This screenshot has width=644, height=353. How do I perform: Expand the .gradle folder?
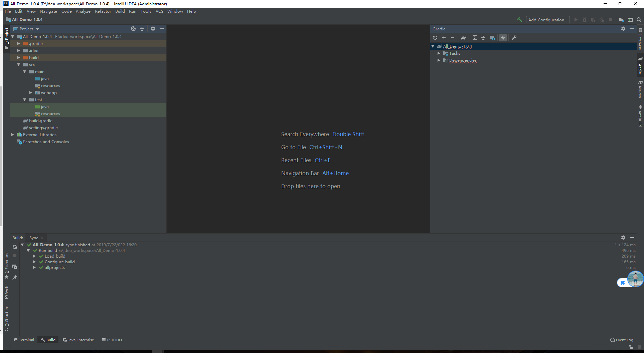point(19,44)
